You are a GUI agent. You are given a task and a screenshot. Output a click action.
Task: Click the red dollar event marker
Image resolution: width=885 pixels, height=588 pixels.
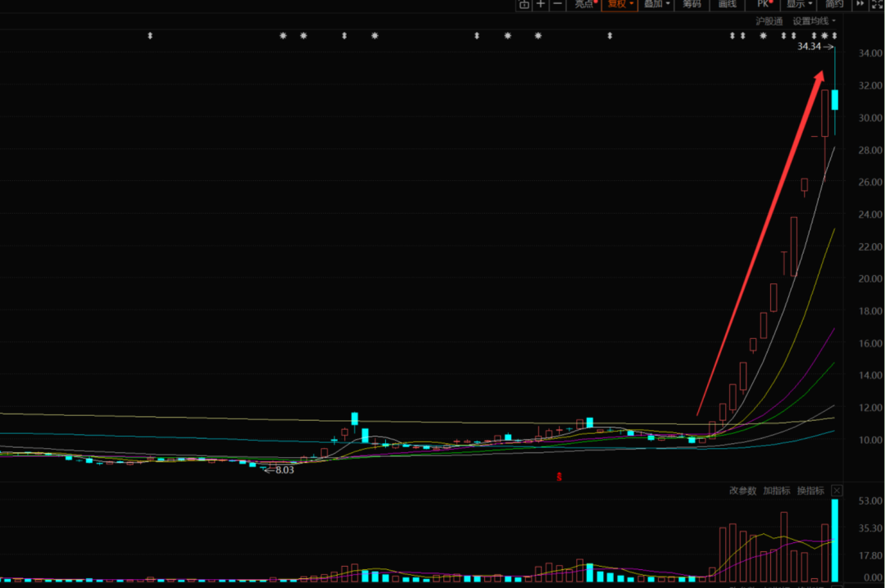[x=560, y=477]
